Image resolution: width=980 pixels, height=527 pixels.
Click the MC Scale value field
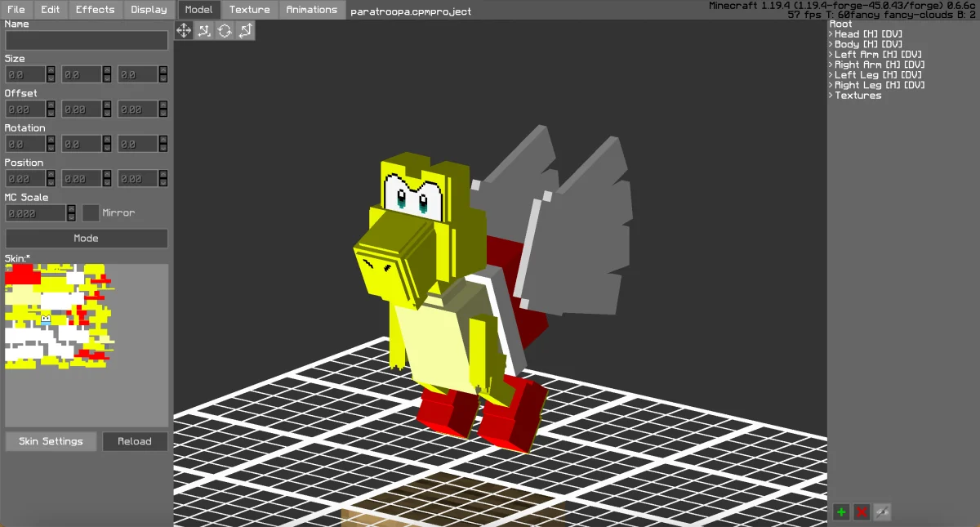[36, 213]
